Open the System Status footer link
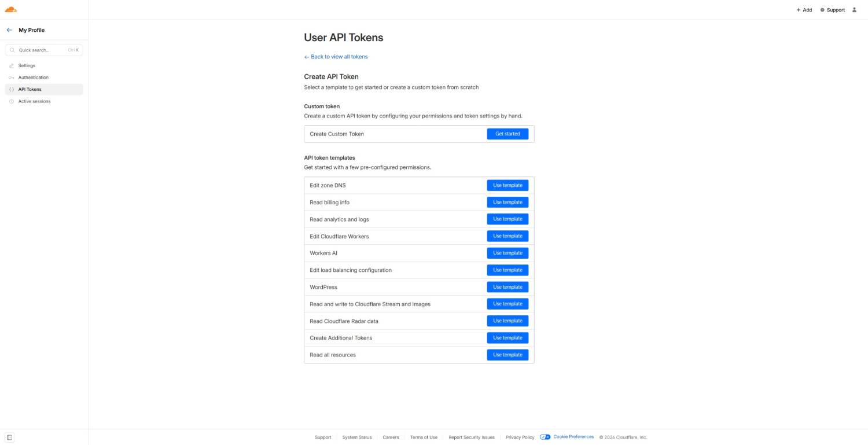868x445 pixels. coord(357,437)
